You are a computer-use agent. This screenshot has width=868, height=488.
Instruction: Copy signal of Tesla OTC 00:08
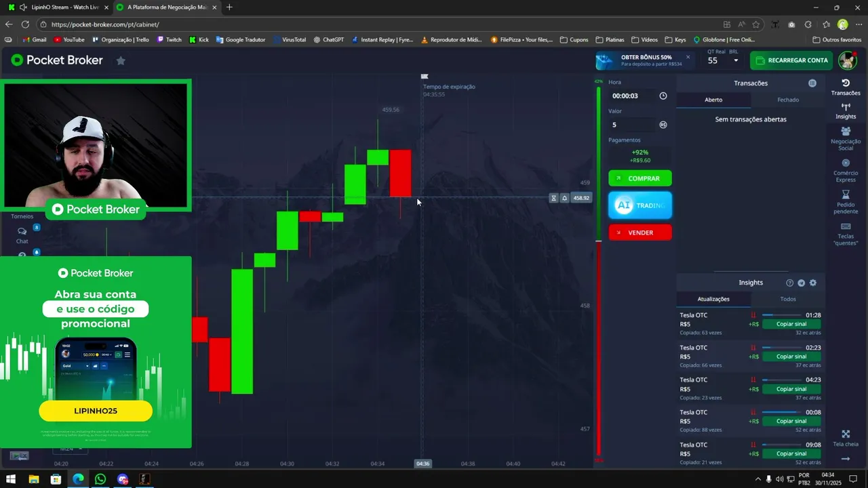(791, 421)
